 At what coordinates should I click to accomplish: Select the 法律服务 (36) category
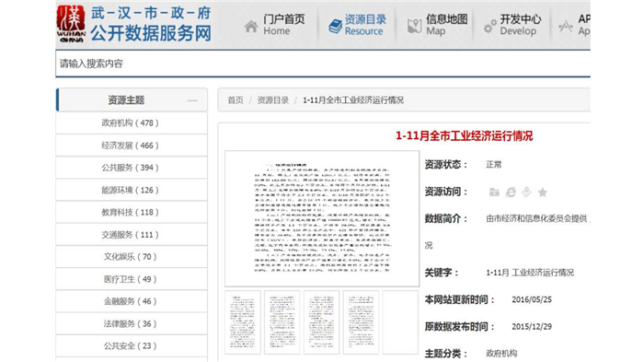pos(132,323)
